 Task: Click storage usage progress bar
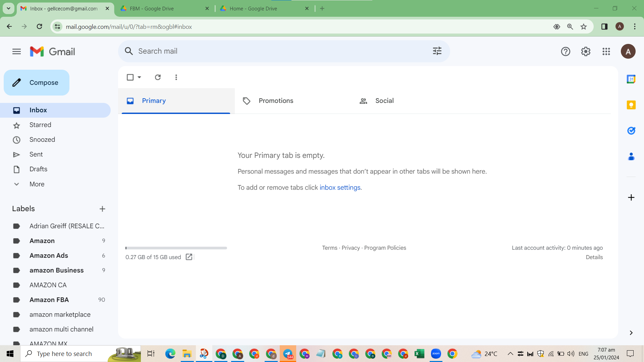(x=176, y=248)
